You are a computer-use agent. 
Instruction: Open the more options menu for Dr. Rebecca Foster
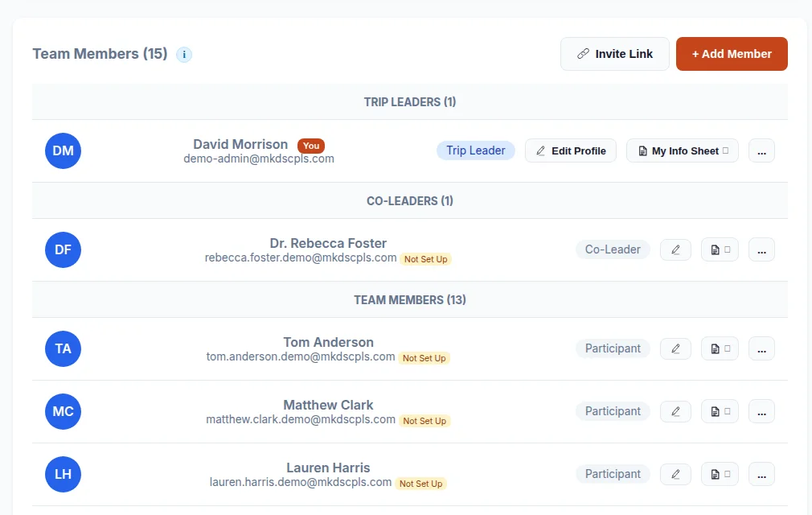[762, 249]
